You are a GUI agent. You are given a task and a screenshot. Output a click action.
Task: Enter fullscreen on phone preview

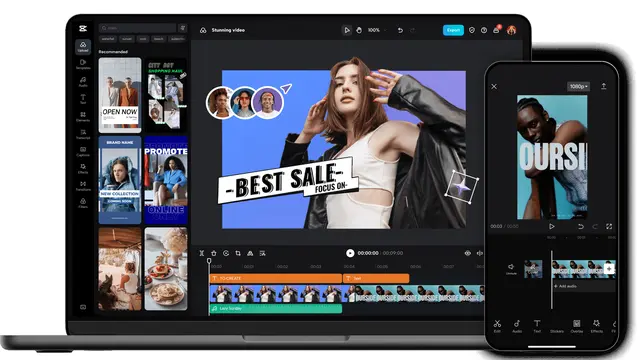coord(609,226)
